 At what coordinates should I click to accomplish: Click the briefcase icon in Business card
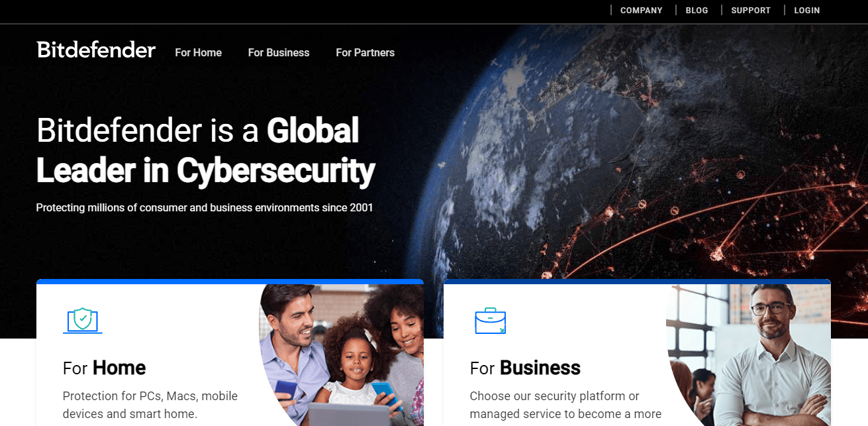coord(490,321)
